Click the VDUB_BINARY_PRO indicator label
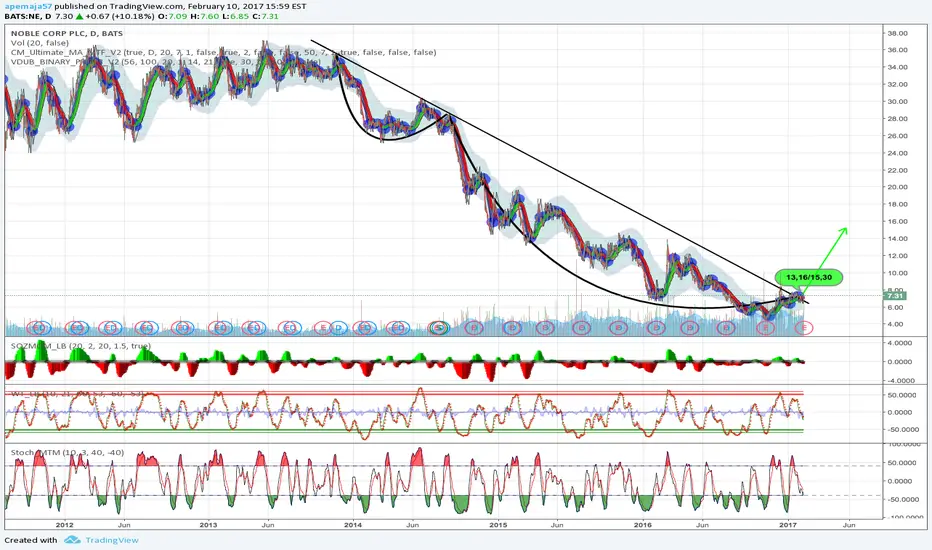The image size is (932, 550). click(x=165, y=62)
